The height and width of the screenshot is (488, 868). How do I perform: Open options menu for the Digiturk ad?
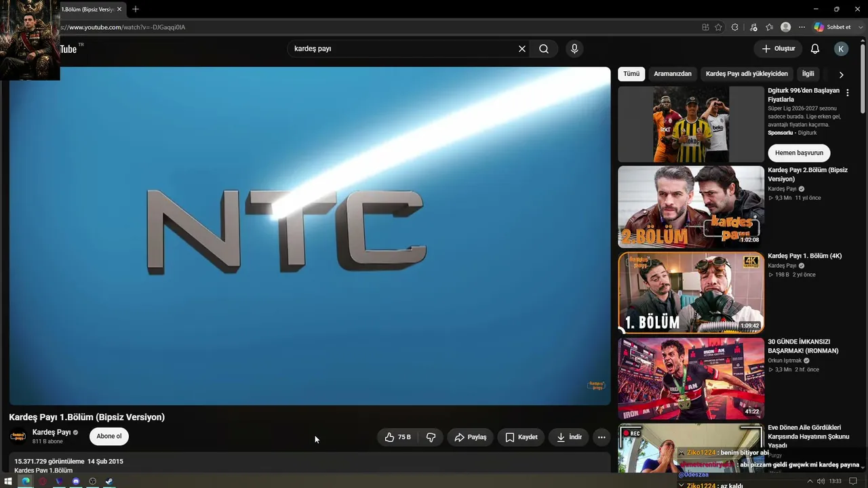click(x=847, y=93)
